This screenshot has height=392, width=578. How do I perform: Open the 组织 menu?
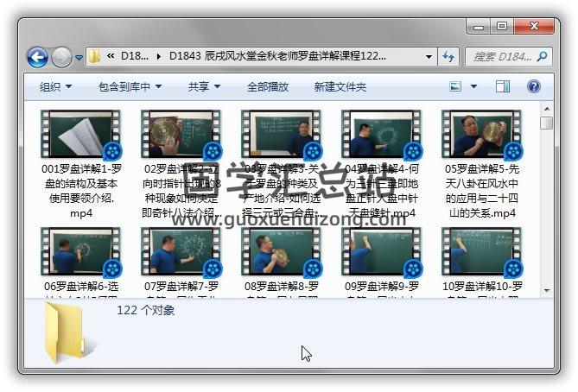tap(55, 87)
